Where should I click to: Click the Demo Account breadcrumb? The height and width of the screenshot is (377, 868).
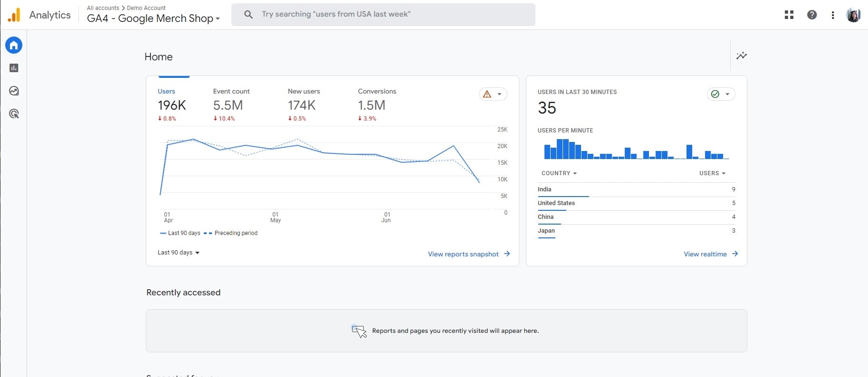146,8
